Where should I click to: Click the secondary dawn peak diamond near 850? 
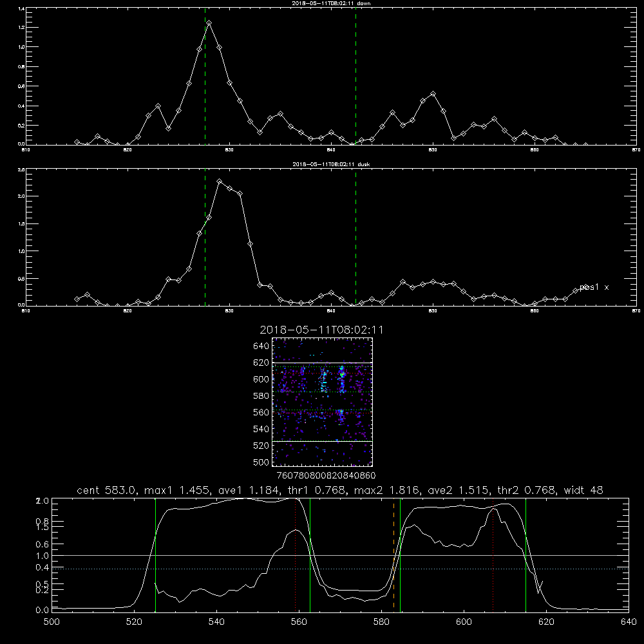[433, 94]
